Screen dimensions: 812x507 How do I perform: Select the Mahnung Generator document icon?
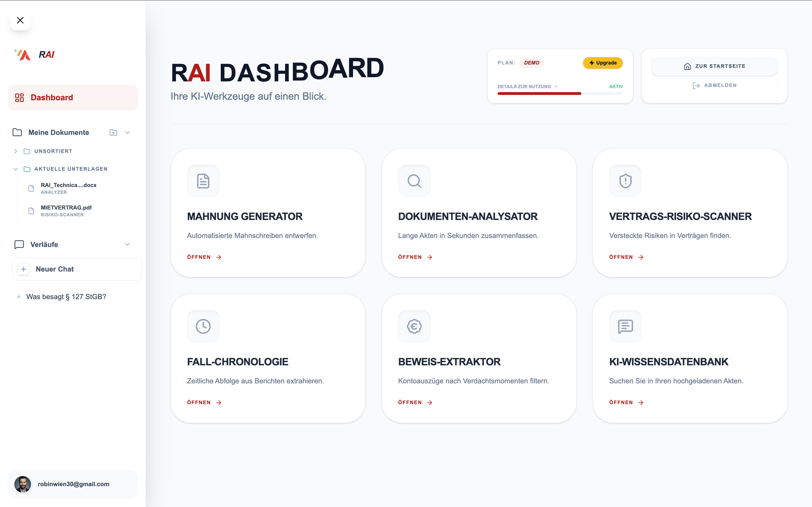[203, 181]
